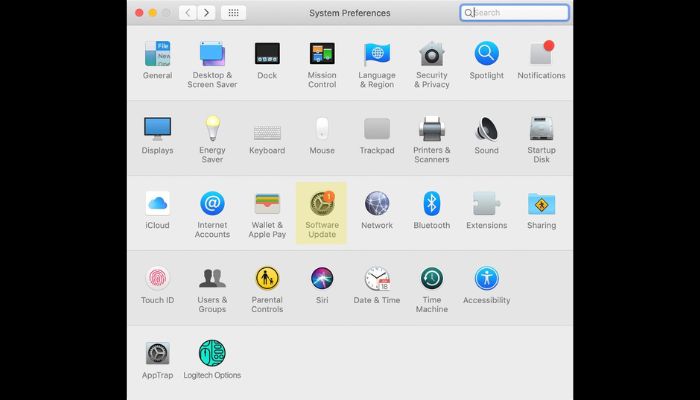Close the System Preferences window
This screenshot has width=700, height=400.
(x=139, y=13)
